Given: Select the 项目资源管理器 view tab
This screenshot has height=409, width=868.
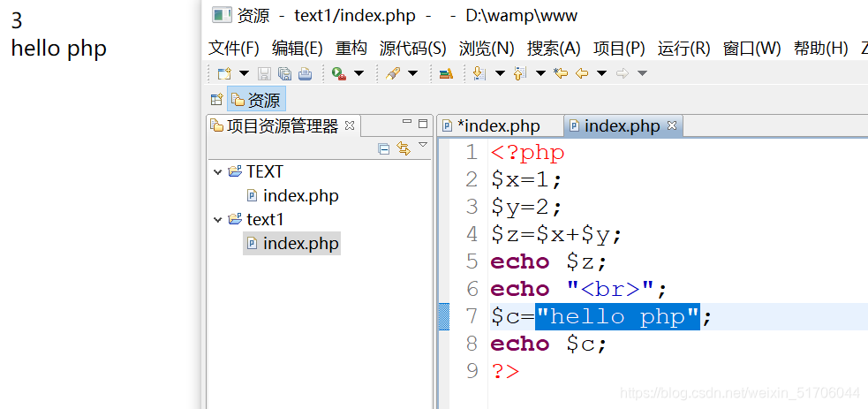Looking at the screenshot, I should 283,126.
